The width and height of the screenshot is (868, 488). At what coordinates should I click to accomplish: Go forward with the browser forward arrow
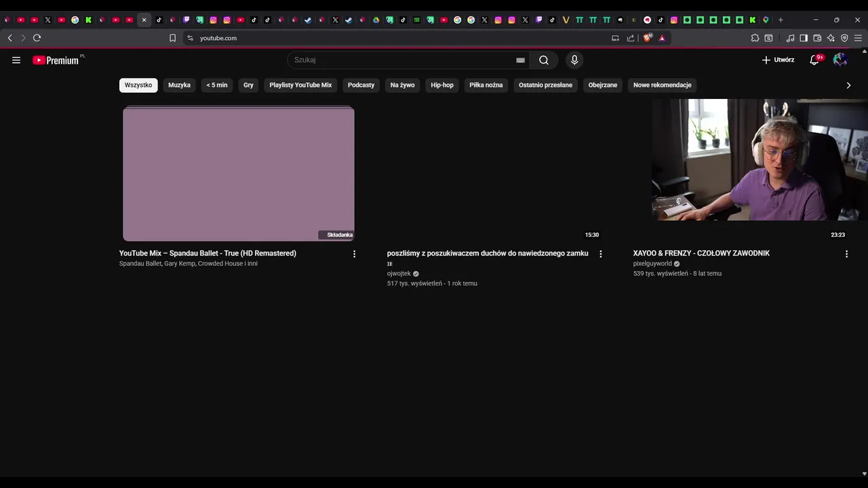[23, 38]
